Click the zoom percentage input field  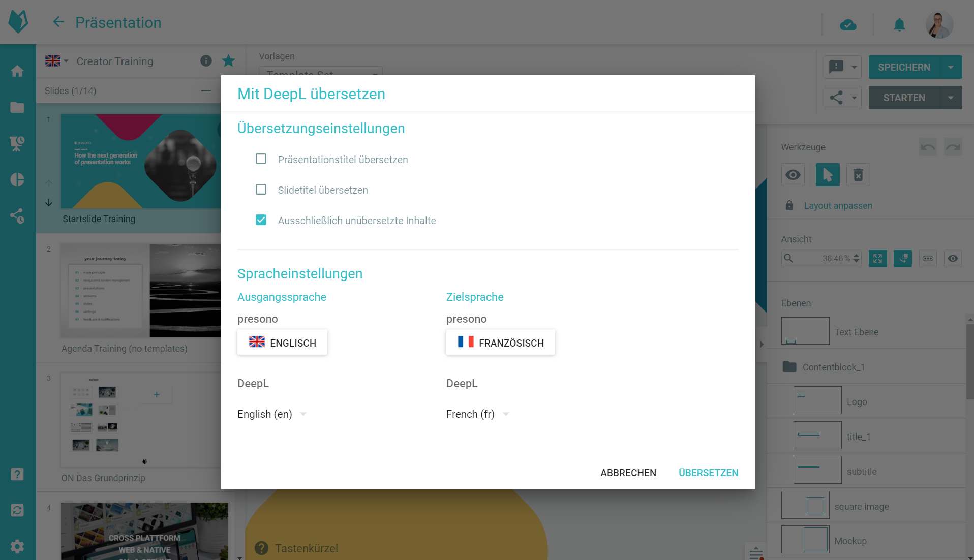click(821, 259)
